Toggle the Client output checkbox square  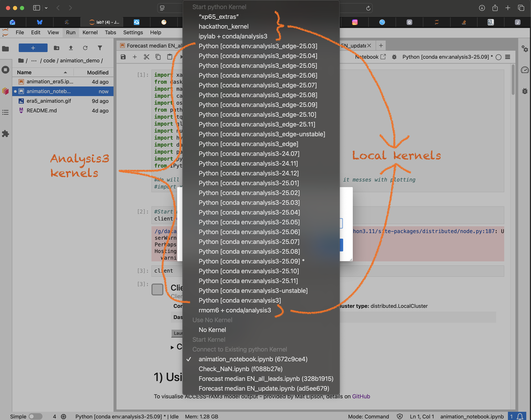point(157,289)
